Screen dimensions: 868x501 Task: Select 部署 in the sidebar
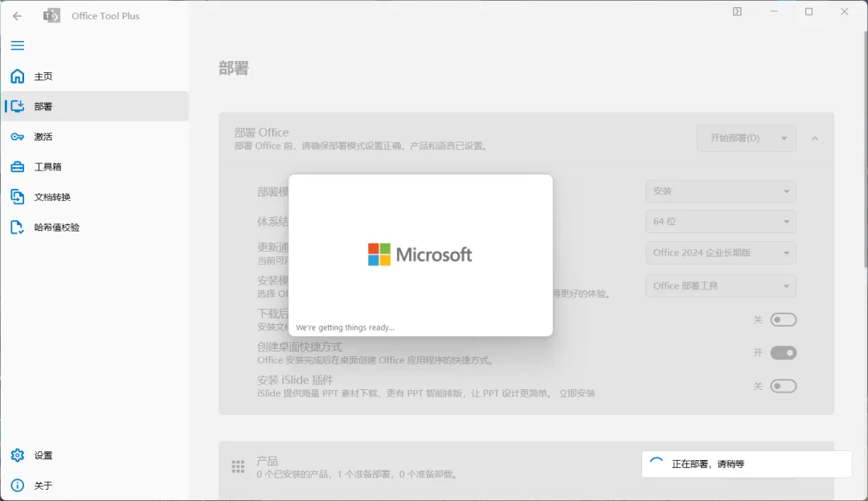(x=95, y=106)
